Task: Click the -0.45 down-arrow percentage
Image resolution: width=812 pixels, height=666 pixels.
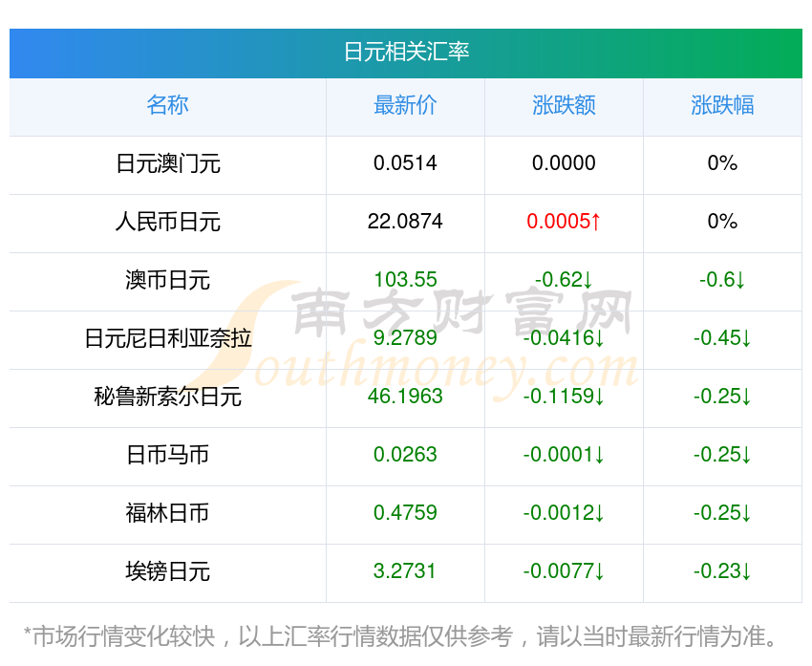Action: 722,338
